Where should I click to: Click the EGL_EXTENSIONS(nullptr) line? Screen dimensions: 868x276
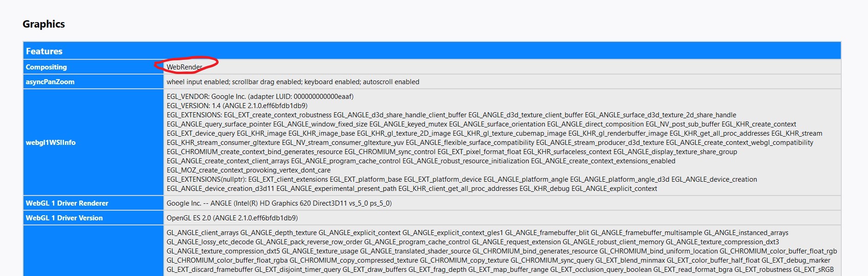462,179
